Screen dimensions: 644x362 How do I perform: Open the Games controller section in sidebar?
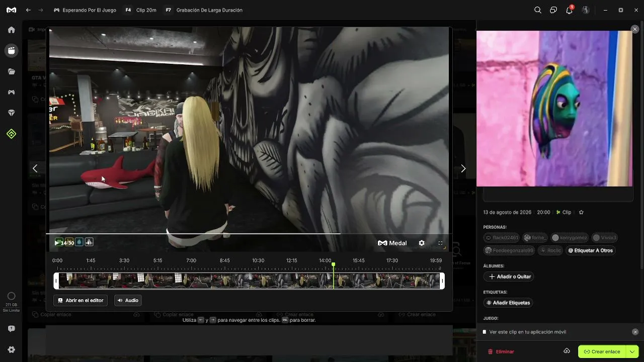pos(11,92)
